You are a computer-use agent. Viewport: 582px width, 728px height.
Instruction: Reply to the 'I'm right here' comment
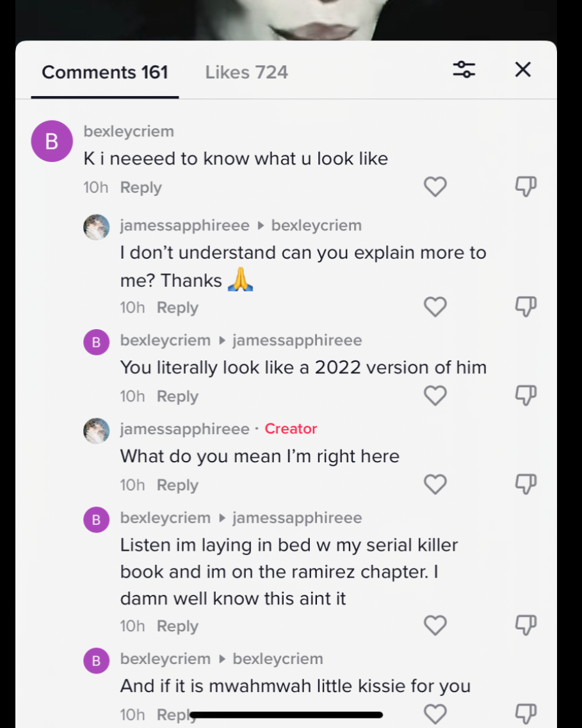point(177,485)
